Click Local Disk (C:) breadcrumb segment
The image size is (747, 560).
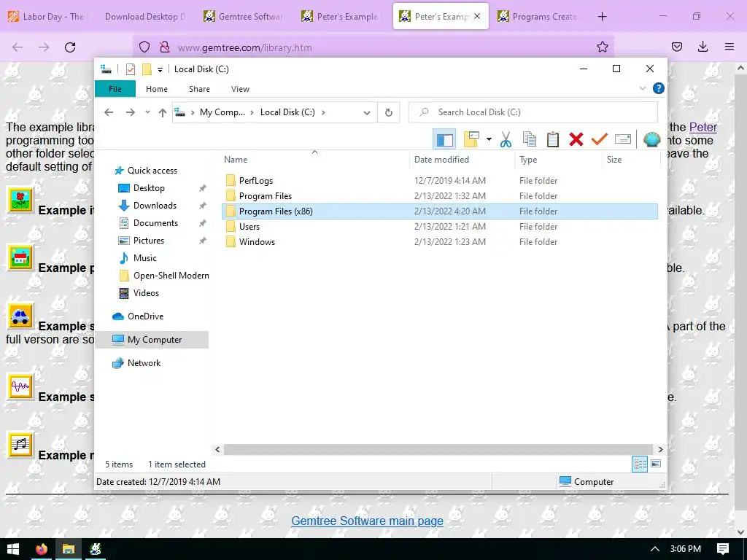[287, 112]
